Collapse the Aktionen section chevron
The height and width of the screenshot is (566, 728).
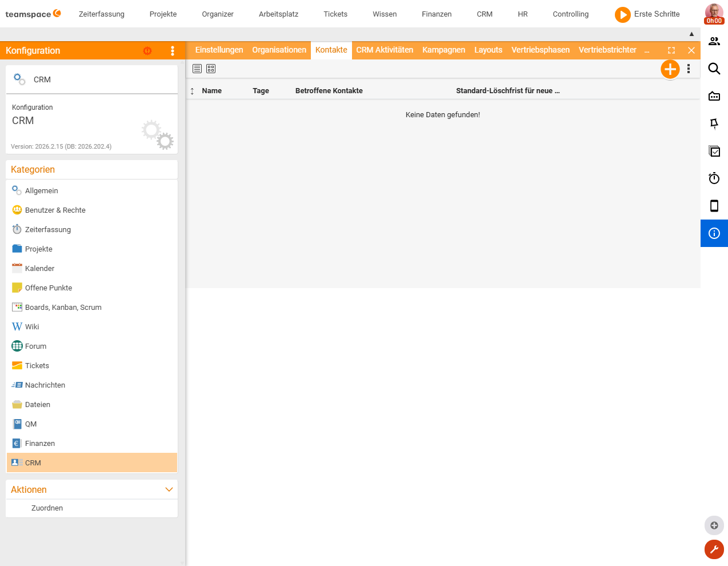[169, 489]
